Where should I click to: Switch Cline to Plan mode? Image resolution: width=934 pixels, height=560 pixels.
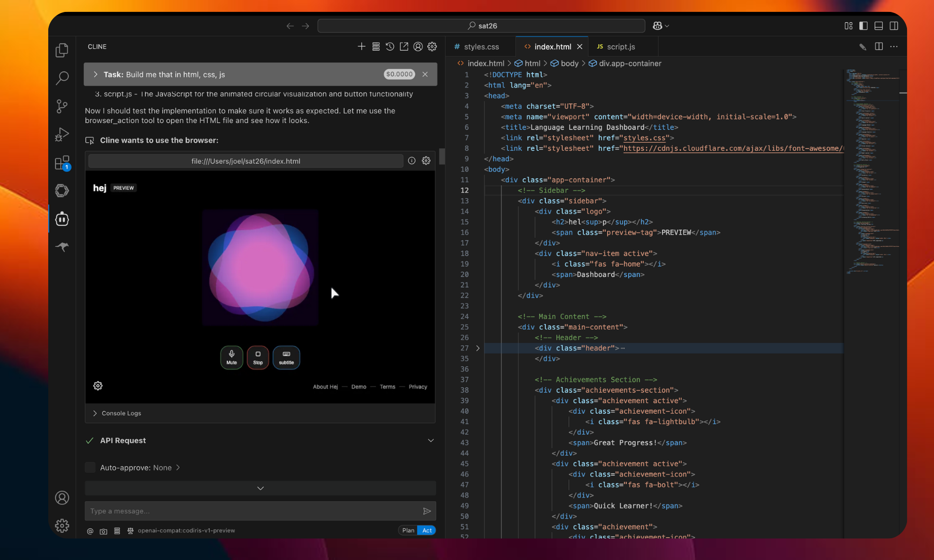click(x=408, y=530)
